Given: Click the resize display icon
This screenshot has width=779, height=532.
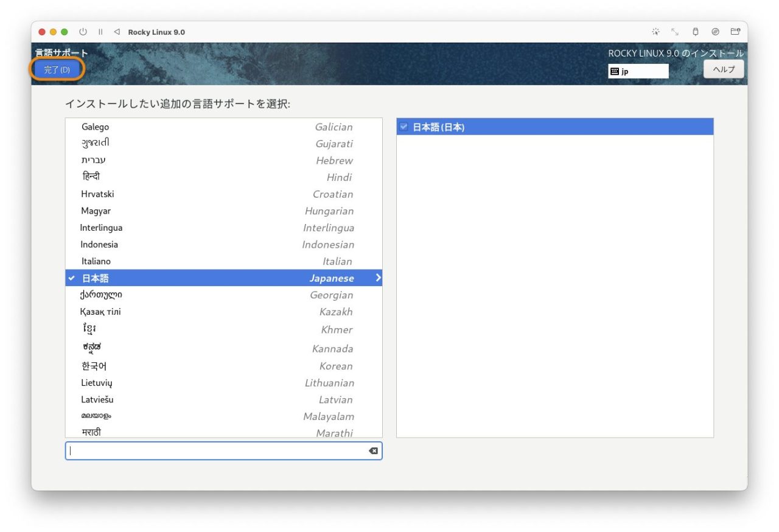Looking at the screenshot, I should 675,32.
